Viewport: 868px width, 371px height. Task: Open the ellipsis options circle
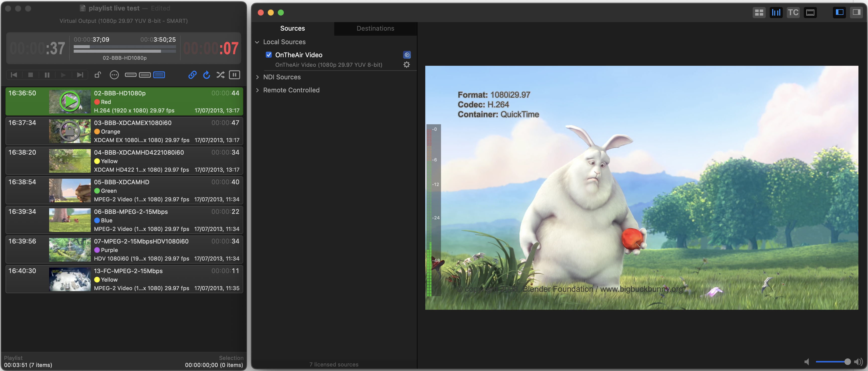point(114,75)
